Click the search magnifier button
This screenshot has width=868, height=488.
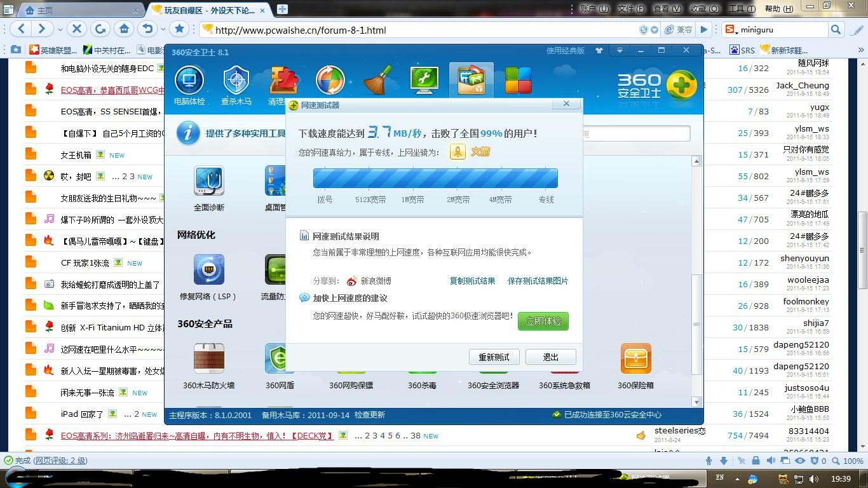[836, 29]
